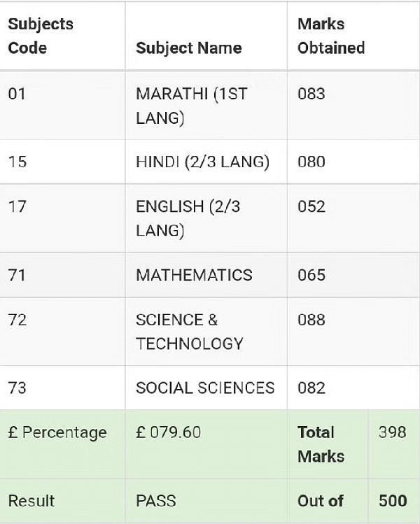420x524 pixels.
Task: Click the total marks value 398
Action: 392,432
